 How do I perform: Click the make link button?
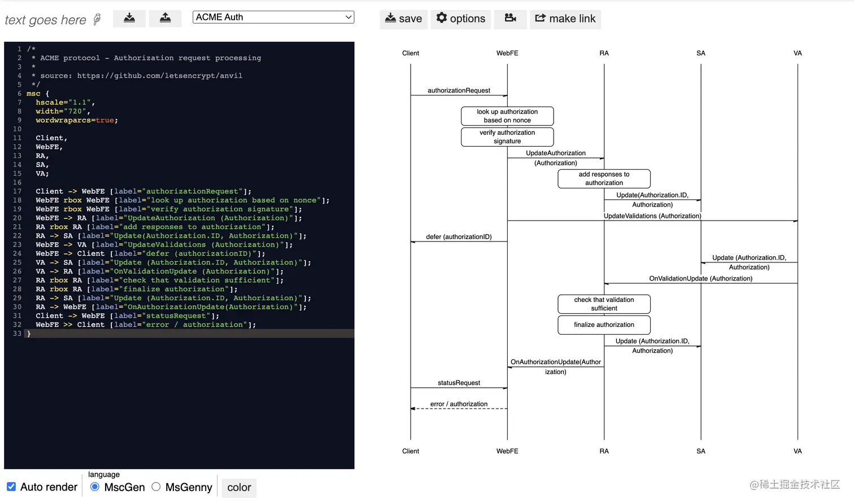[565, 19]
